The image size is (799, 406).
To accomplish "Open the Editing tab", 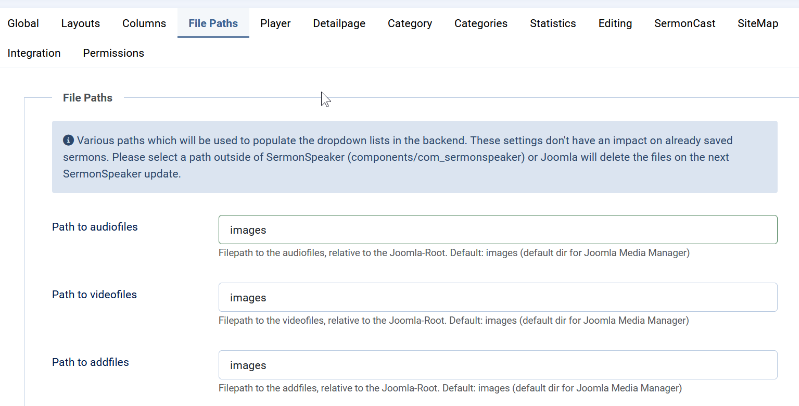I will [x=615, y=23].
